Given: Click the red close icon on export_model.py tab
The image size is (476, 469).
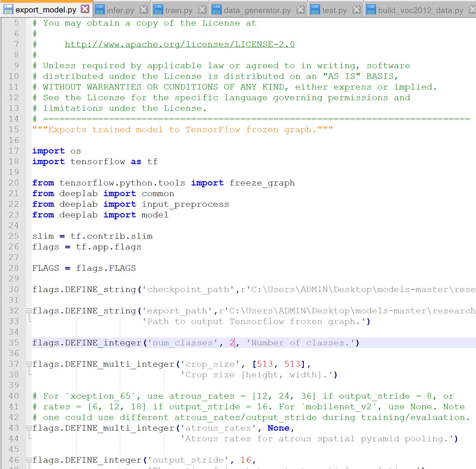Looking at the screenshot, I should [x=84, y=9].
